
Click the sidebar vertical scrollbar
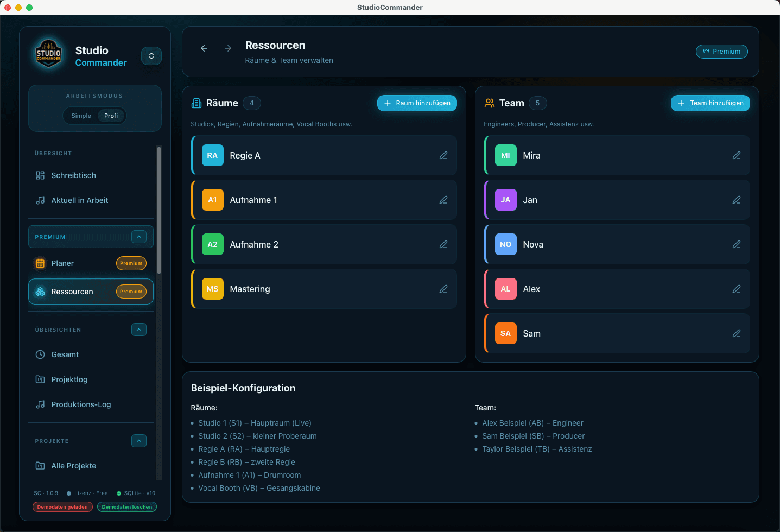[x=158, y=212]
